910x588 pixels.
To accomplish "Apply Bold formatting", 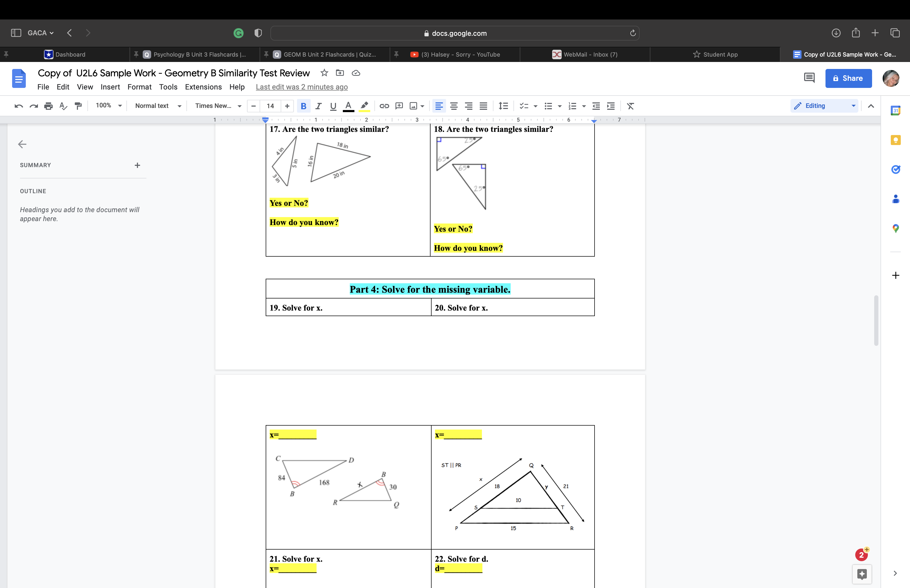I will click(x=304, y=106).
